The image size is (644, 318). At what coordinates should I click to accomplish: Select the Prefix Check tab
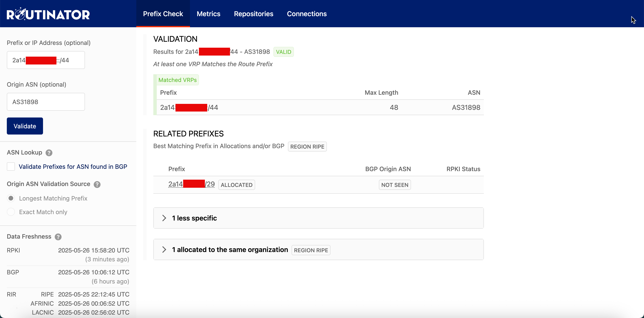coord(163,14)
